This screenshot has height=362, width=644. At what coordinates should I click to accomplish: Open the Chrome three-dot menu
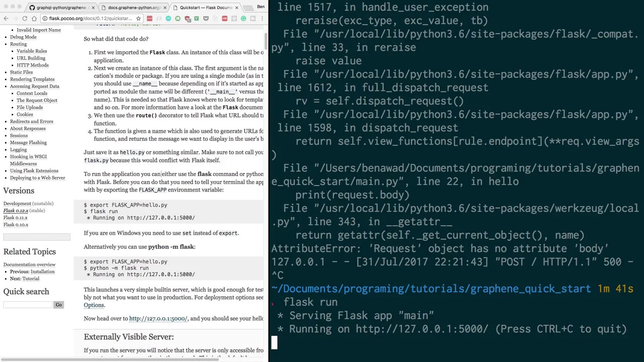262,19
